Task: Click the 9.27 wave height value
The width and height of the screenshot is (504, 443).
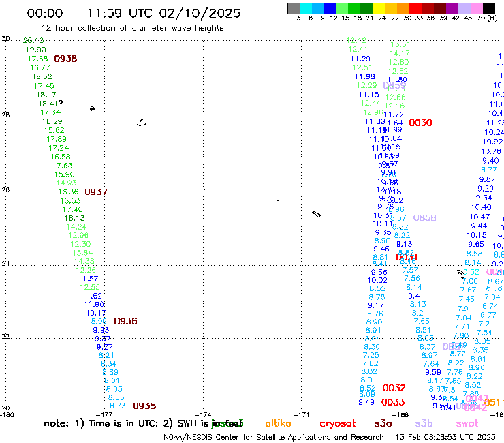Action: pyautogui.click(x=104, y=347)
